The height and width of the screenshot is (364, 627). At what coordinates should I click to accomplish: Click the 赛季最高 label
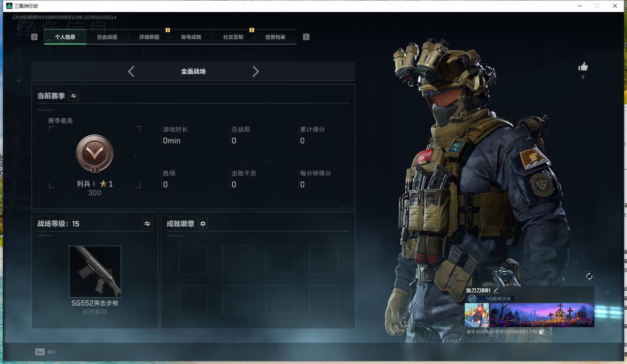[x=61, y=121]
